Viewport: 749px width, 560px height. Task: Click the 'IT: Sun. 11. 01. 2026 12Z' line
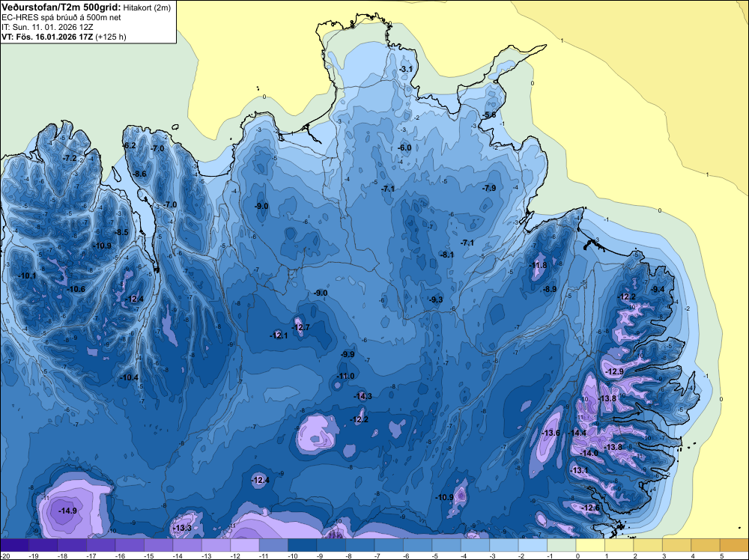(x=47, y=27)
